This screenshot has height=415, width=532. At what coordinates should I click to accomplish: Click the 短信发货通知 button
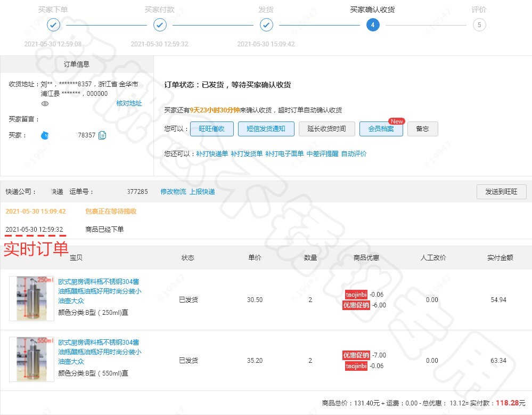tap(266, 129)
